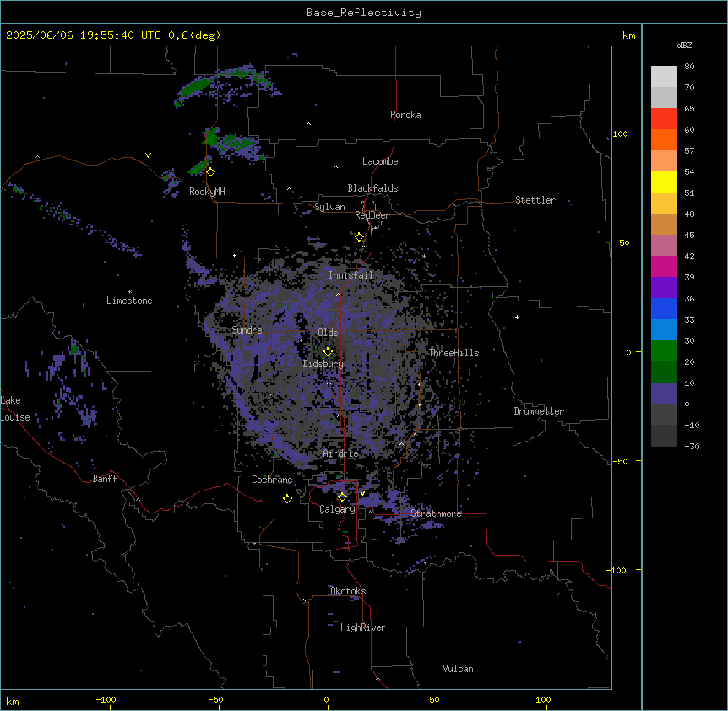The height and width of the screenshot is (711, 728).
Task: Click the Cochrane label
Action: tap(272, 480)
